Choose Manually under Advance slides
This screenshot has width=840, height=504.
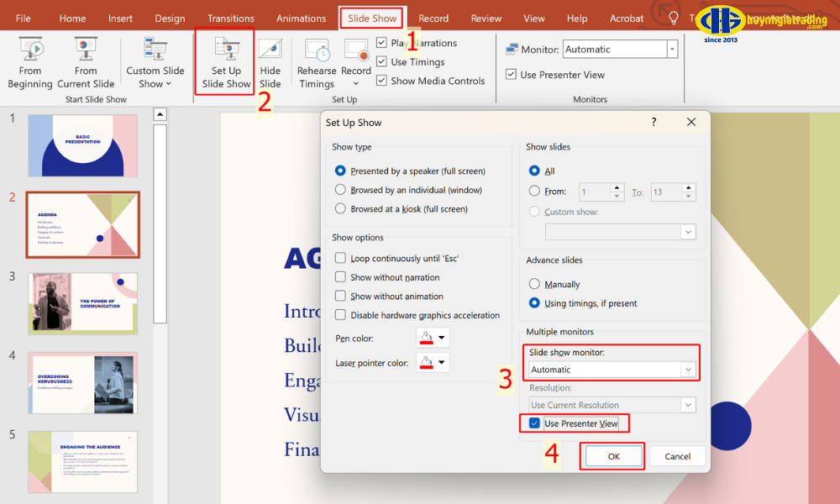pos(534,285)
